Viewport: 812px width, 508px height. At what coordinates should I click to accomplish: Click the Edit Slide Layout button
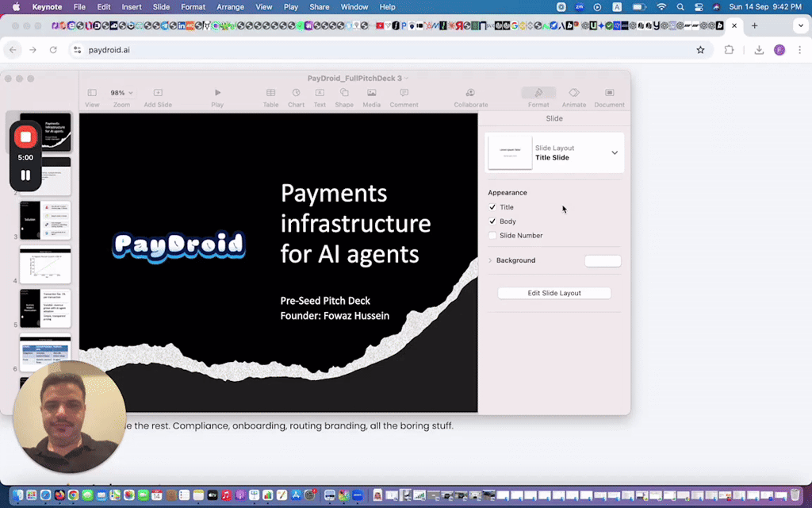pyautogui.click(x=554, y=293)
